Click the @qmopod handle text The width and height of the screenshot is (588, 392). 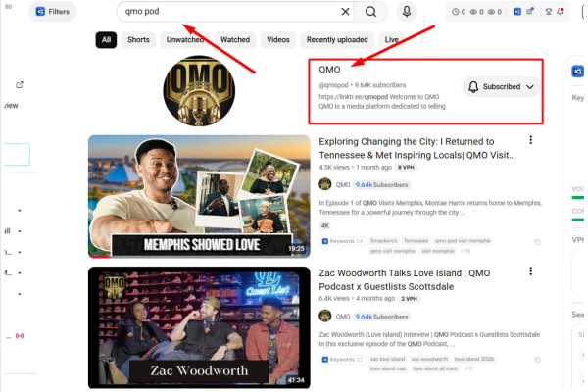coord(333,85)
